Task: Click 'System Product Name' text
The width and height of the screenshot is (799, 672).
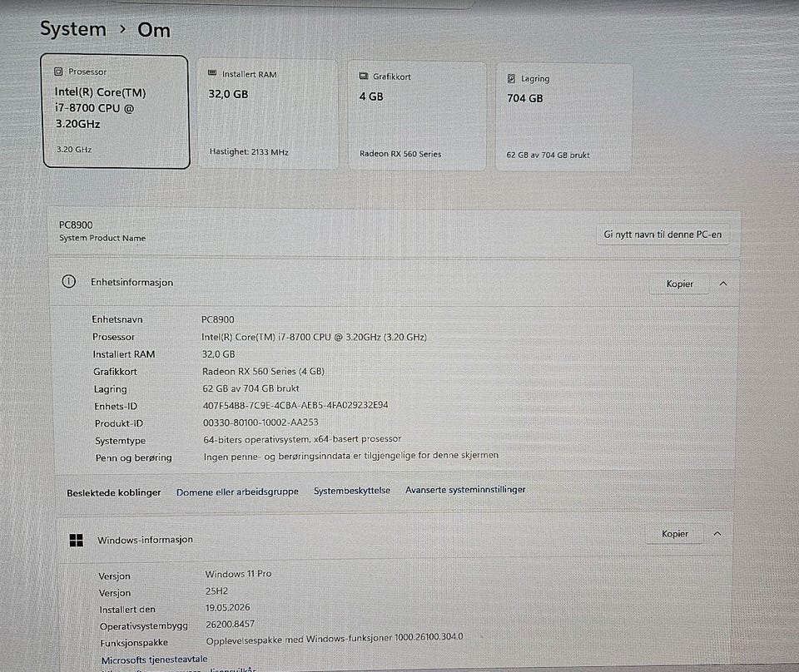Action: click(102, 238)
